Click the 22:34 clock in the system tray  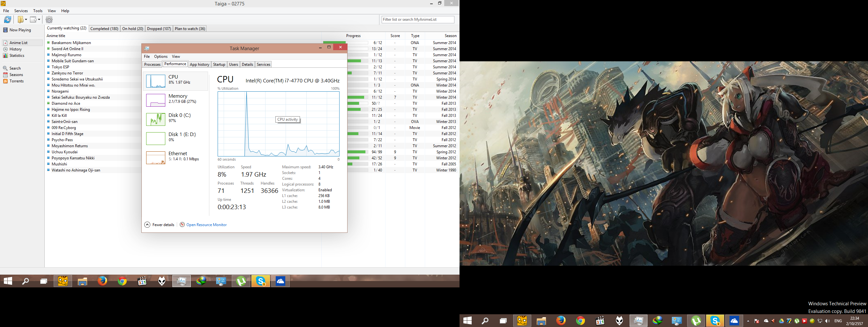[855, 318]
